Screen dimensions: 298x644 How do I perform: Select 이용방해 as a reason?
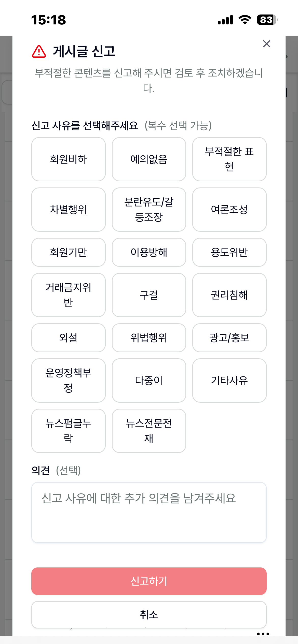click(149, 252)
